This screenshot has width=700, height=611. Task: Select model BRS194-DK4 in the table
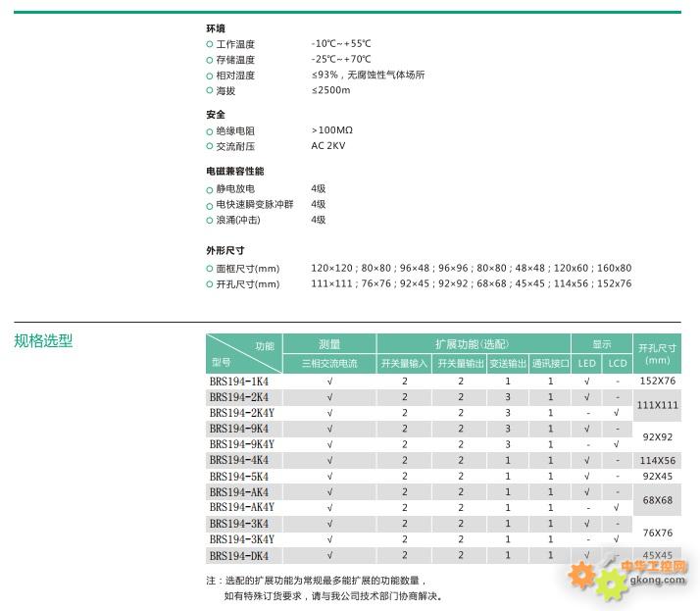(239, 556)
